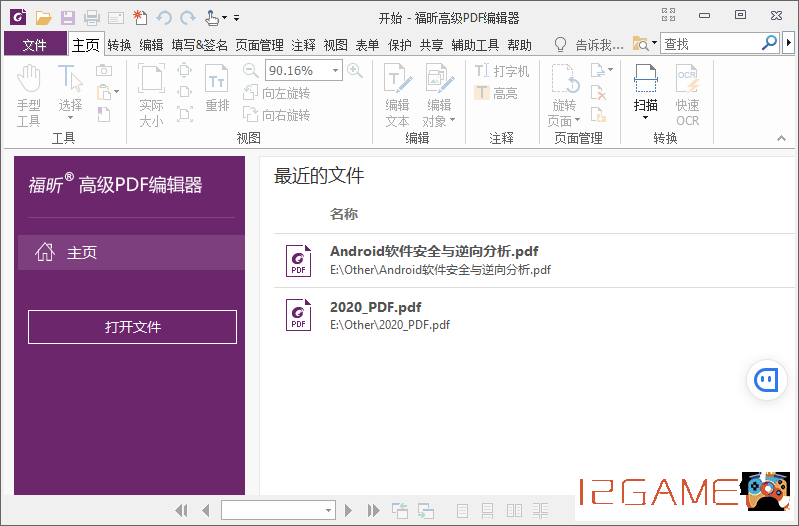Click the next page arrow

[349, 510]
